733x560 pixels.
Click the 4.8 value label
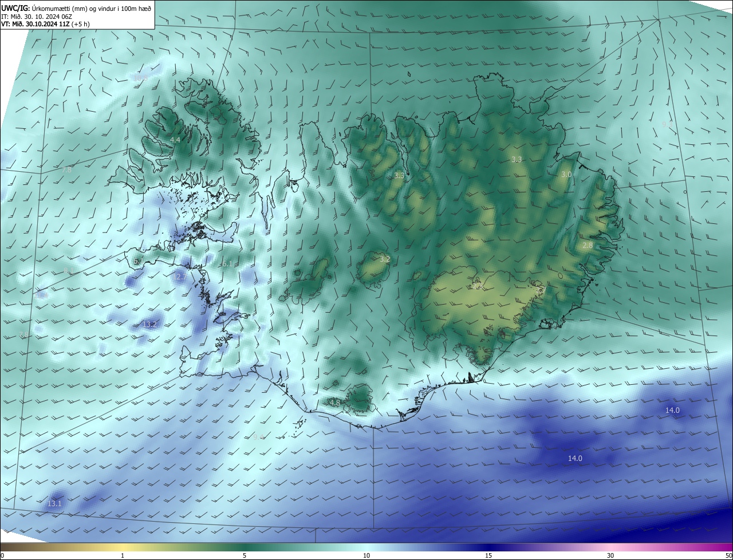335,403
